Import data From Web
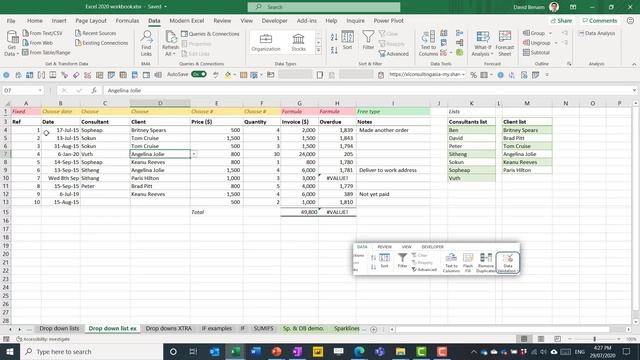This screenshot has width=640, height=360. coord(38,43)
